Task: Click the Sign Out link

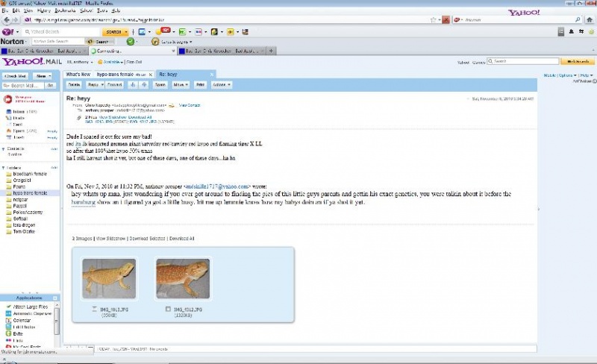Action: point(134,62)
